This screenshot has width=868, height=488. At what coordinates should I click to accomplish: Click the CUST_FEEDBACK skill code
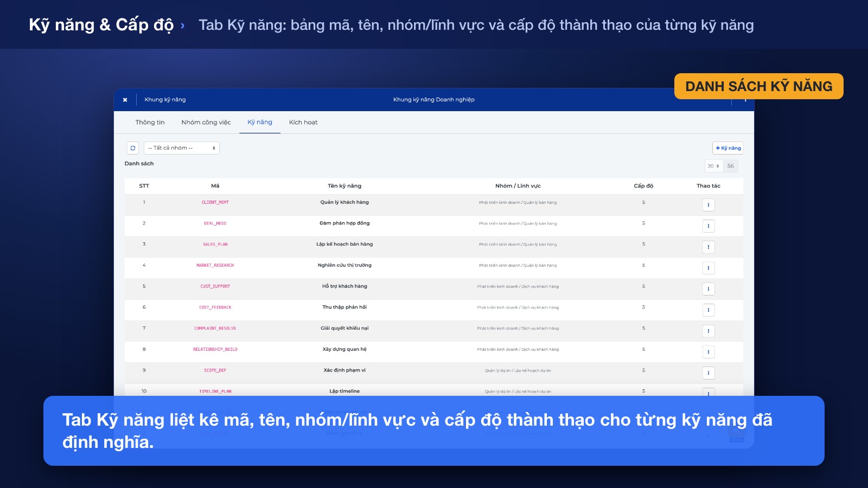point(215,307)
